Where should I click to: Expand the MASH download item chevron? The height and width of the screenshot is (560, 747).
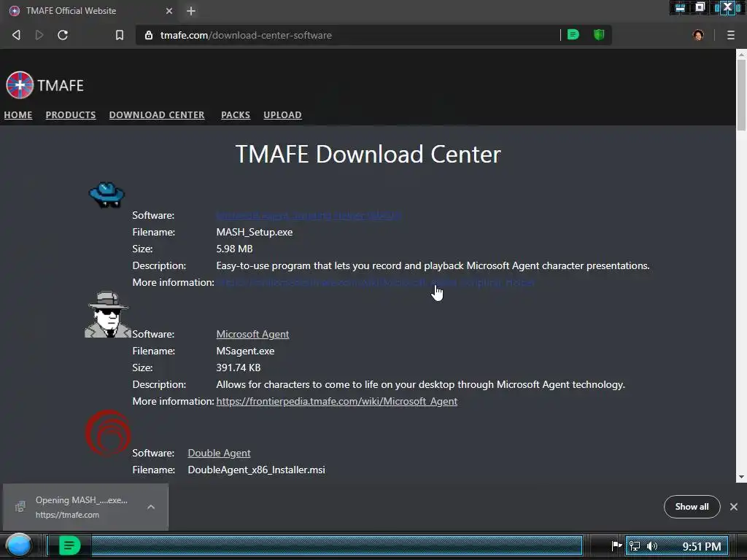151,507
